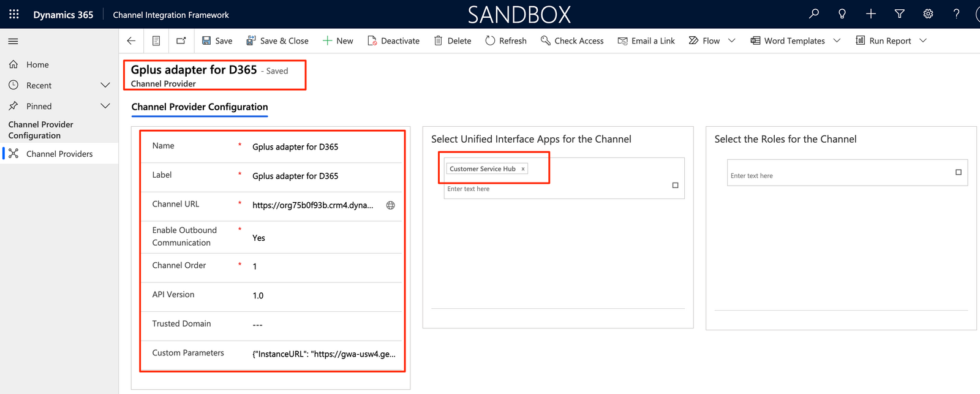Expand the Word Templates chevron
This screenshot has width=980, height=394.
[837, 40]
